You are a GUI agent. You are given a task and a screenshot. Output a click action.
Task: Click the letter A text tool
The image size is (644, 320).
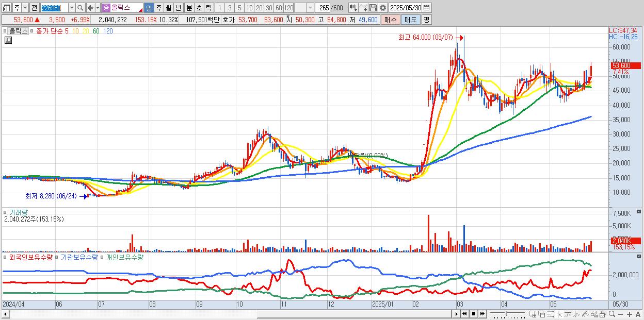pyautogui.click(x=638, y=314)
